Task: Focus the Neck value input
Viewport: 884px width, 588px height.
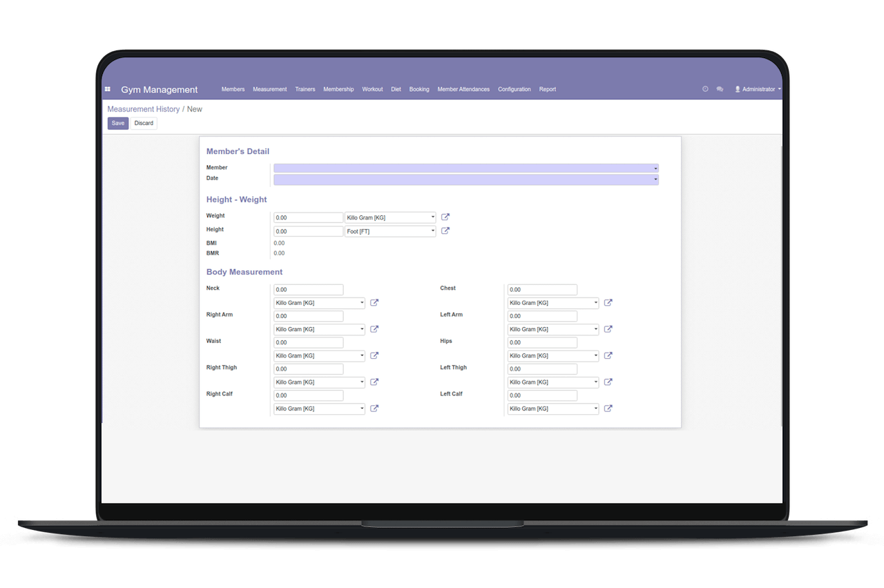Action: tap(309, 290)
